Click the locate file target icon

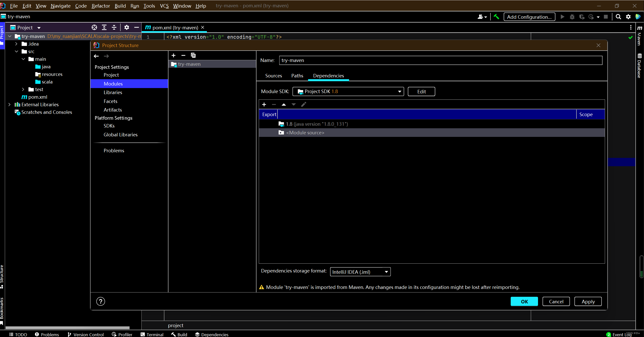[94, 27]
